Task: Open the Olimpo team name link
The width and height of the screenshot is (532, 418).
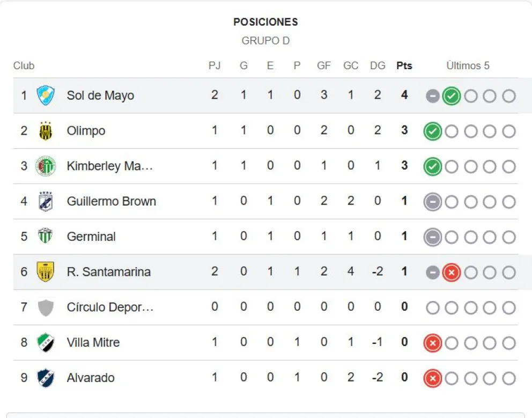Action: pos(86,131)
